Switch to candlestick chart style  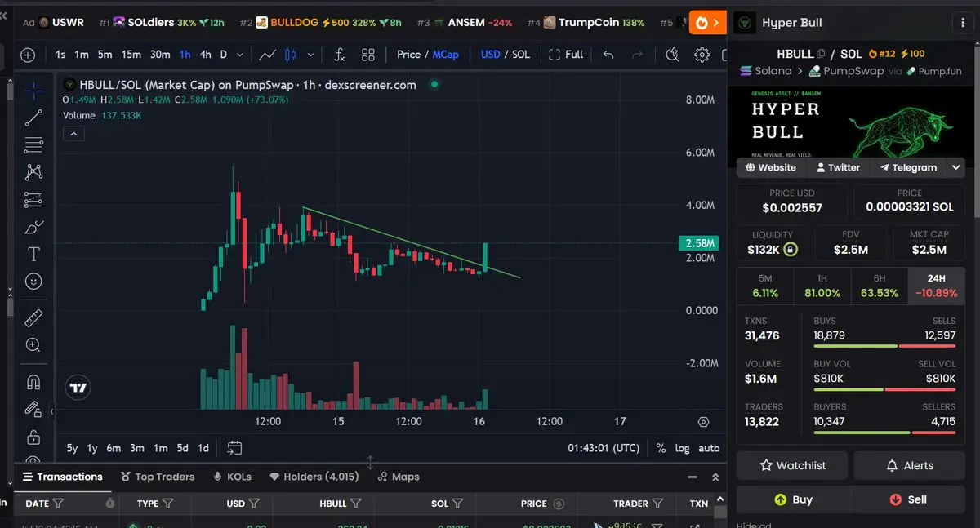click(x=290, y=55)
